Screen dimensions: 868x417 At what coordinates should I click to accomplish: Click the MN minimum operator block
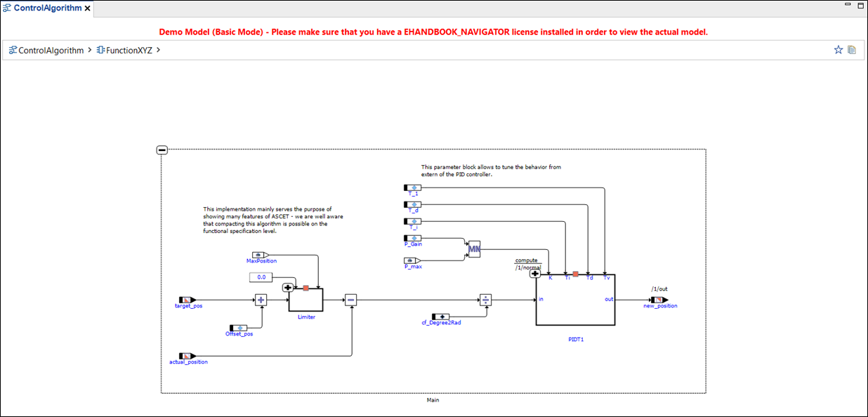(473, 249)
